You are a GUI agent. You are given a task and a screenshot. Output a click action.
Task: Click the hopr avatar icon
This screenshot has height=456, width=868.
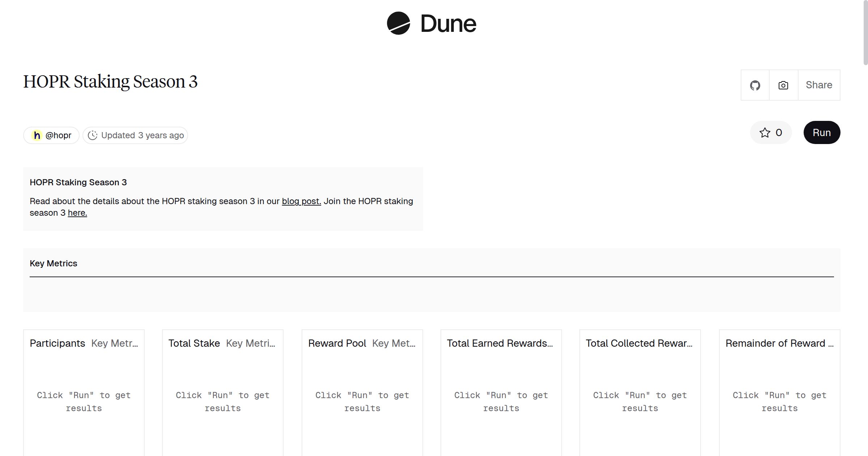pyautogui.click(x=37, y=135)
